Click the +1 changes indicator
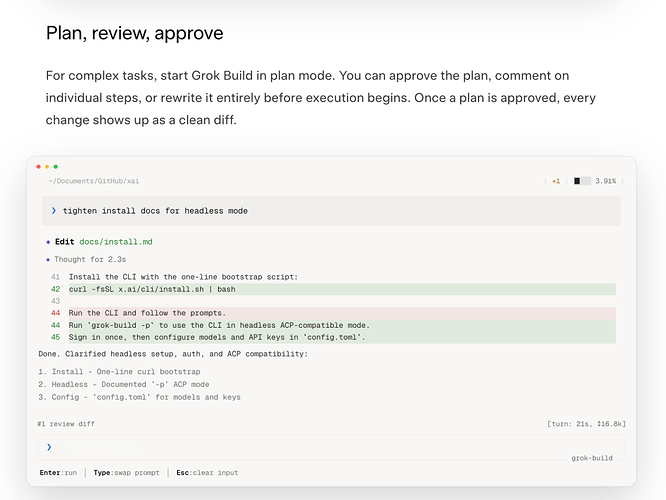Viewport: 666px width, 500px height. point(556,181)
